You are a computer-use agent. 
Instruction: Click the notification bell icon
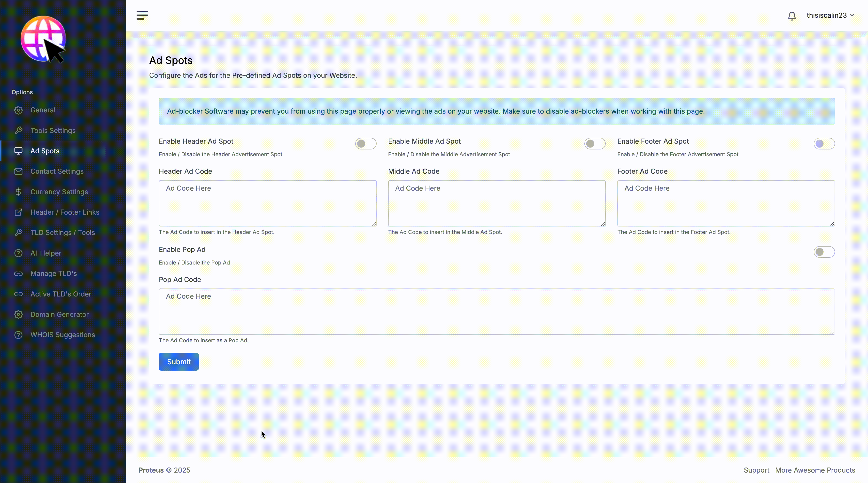[x=792, y=15]
